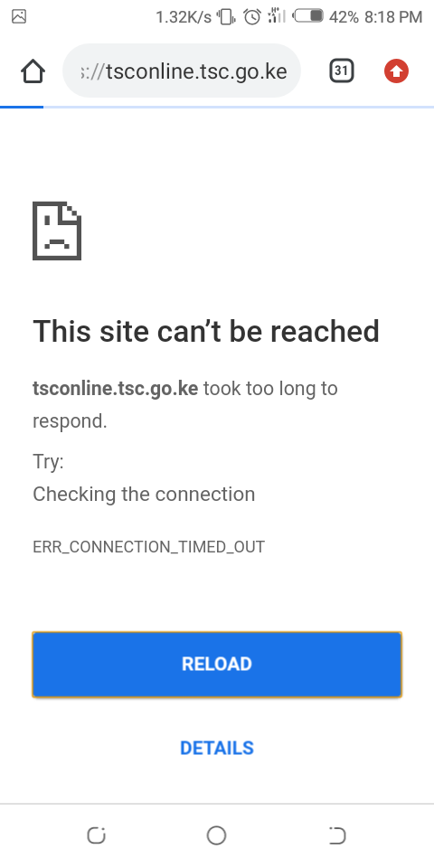Focus the tsconline.tsc.go.ke address bar
The image size is (434, 868).
click(x=182, y=71)
